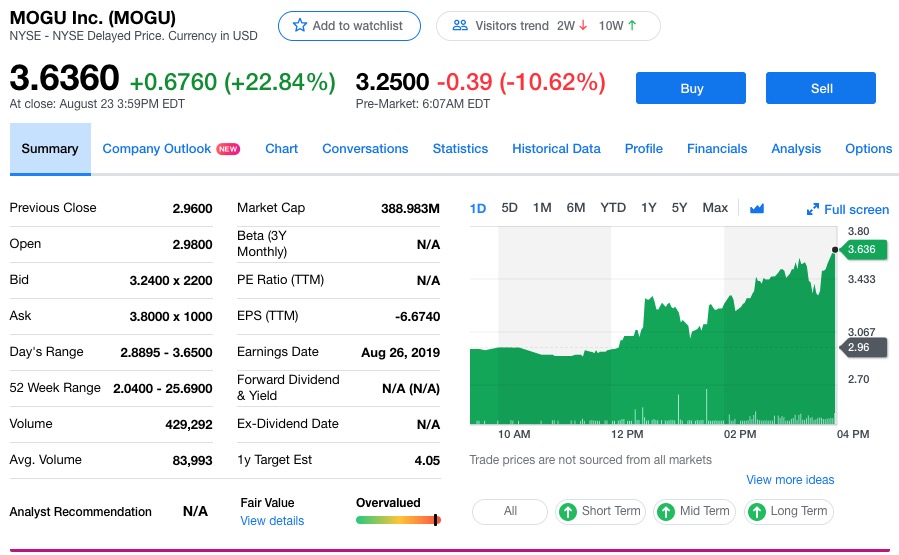Viewport: 899px width, 555px height.
Task: Click the full screen expand arrows icon
Action: pos(812,209)
